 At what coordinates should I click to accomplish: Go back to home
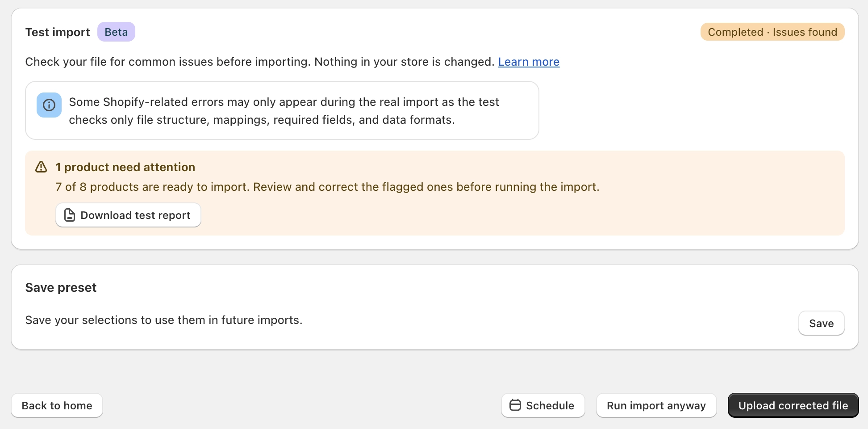(57, 405)
